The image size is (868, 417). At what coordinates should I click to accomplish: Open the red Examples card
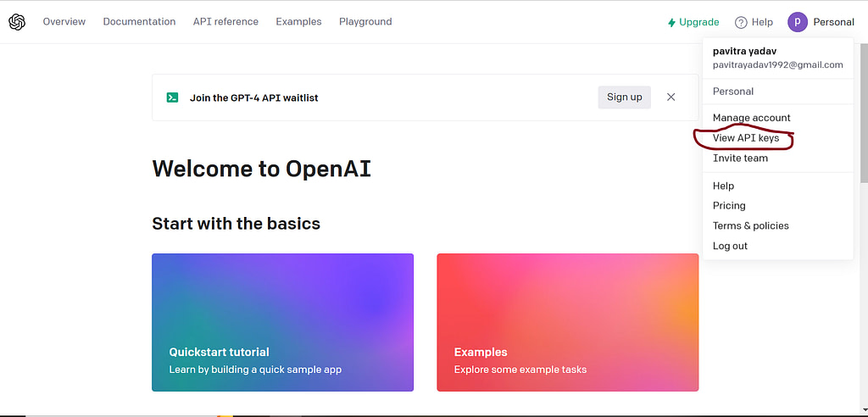[x=567, y=322]
